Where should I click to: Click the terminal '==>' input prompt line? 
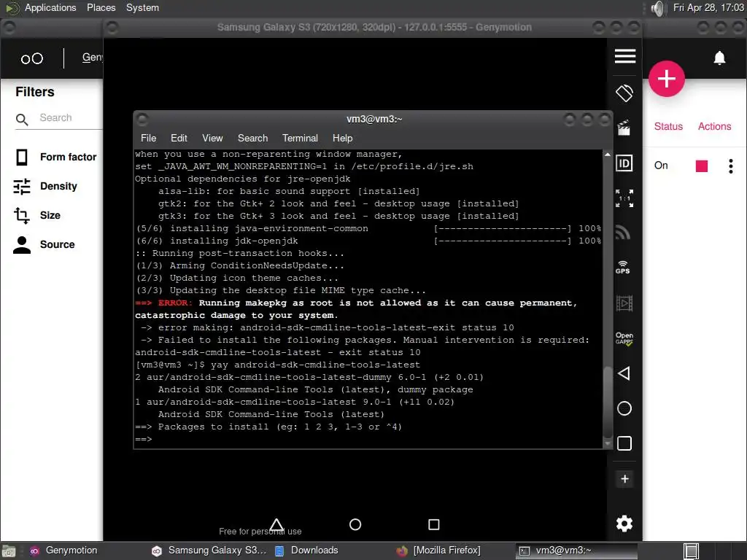pos(144,439)
